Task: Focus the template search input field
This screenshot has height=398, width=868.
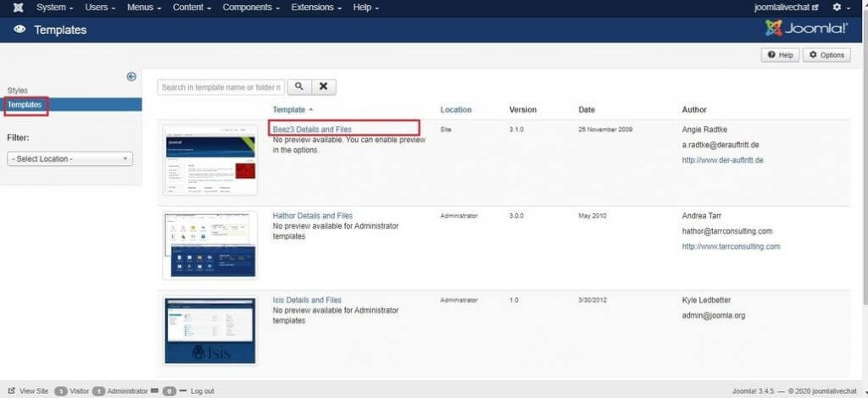Action: click(221, 87)
